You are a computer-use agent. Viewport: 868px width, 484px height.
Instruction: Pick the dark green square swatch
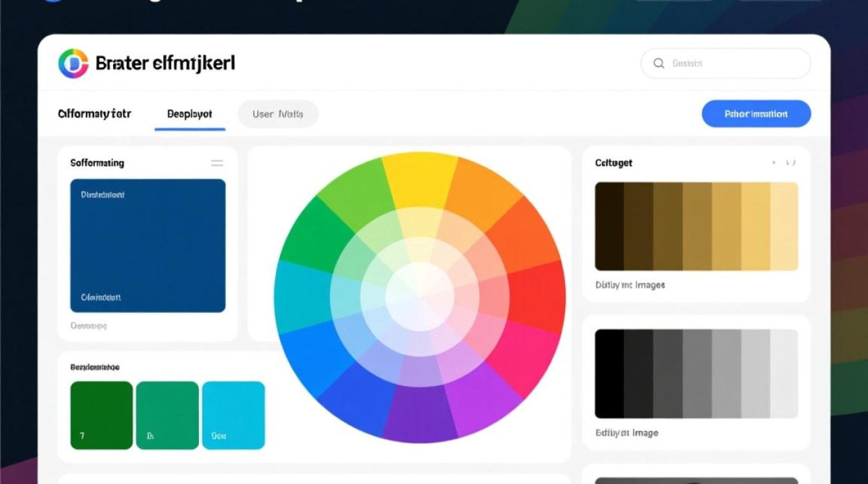click(x=101, y=415)
